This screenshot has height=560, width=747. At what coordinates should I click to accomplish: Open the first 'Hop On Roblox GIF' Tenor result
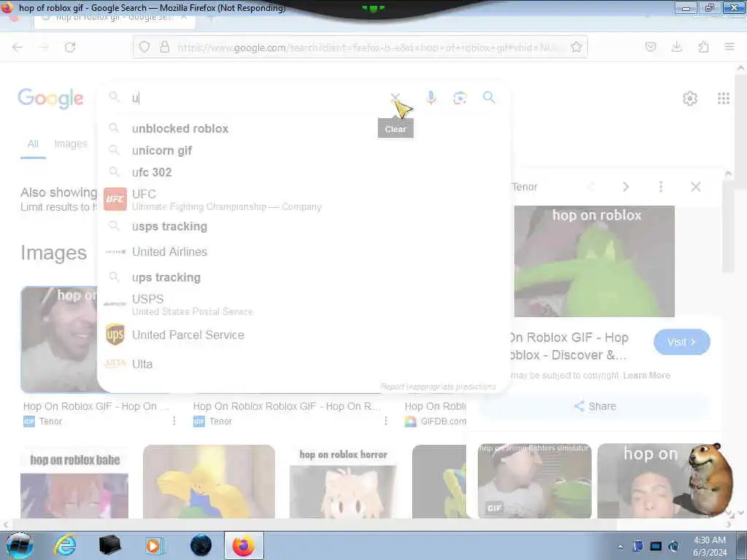point(96,406)
